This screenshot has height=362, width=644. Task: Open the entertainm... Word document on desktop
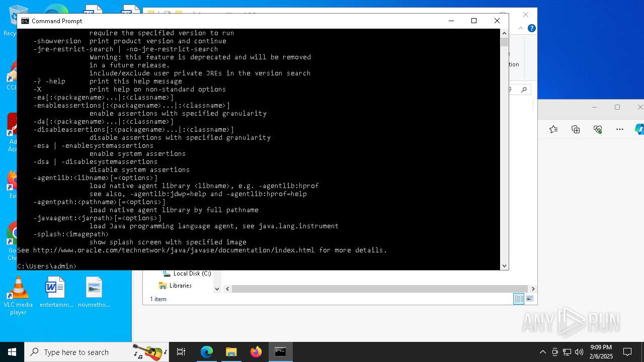pyautogui.click(x=56, y=292)
